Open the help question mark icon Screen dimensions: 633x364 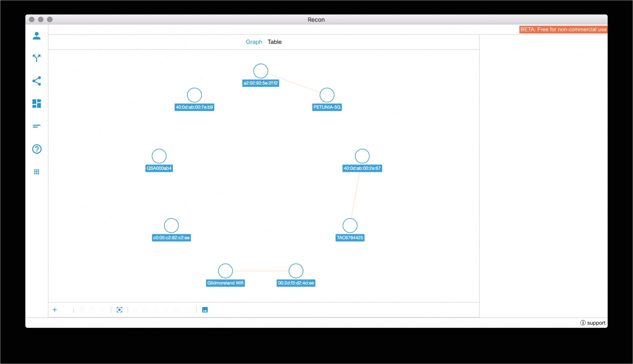[x=37, y=149]
